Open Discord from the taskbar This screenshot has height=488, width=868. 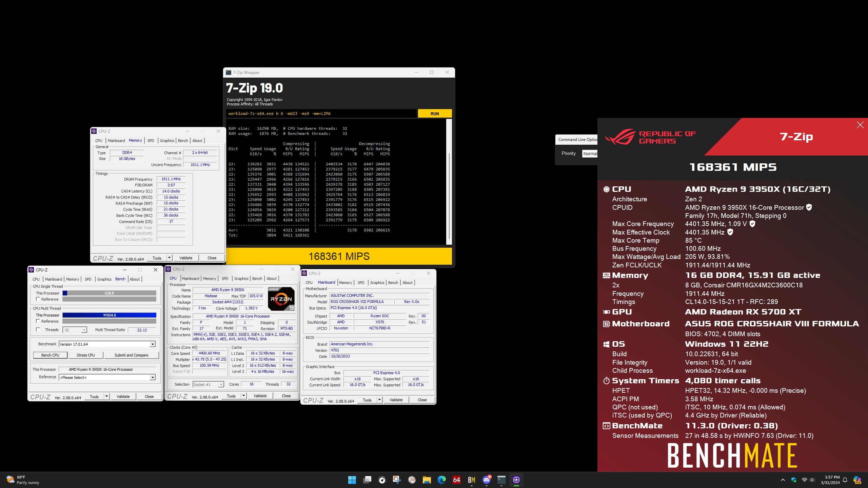click(x=487, y=480)
